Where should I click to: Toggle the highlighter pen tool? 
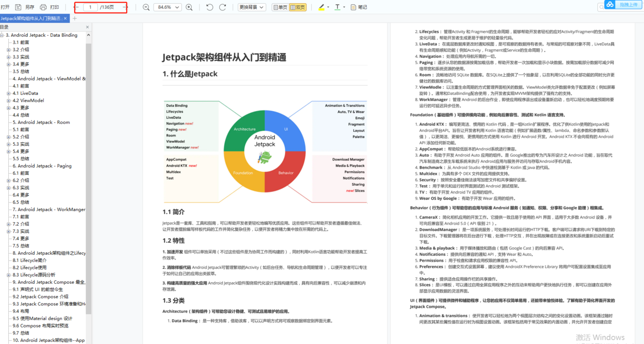pyautogui.click(x=321, y=7)
